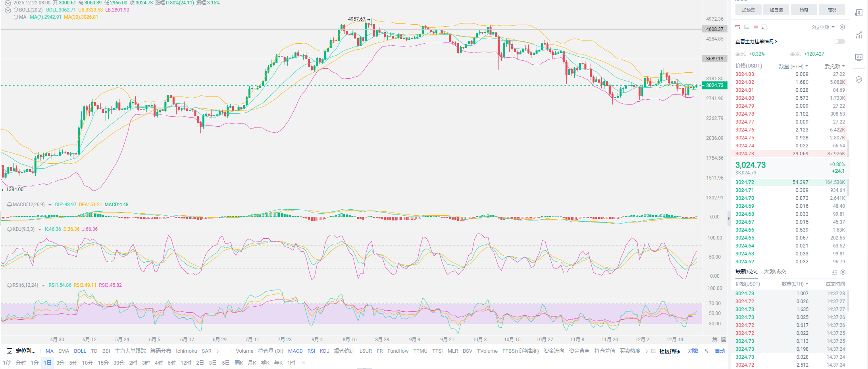This screenshot has height=369, width=868.
Task: Show buy-orders-only order book view
Action: tap(747, 27)
